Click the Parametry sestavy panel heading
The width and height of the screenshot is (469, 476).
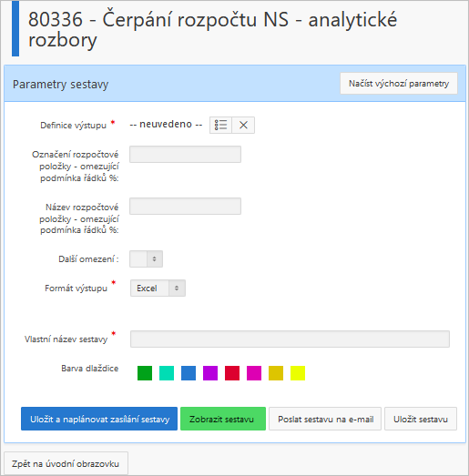click(60, 84)
